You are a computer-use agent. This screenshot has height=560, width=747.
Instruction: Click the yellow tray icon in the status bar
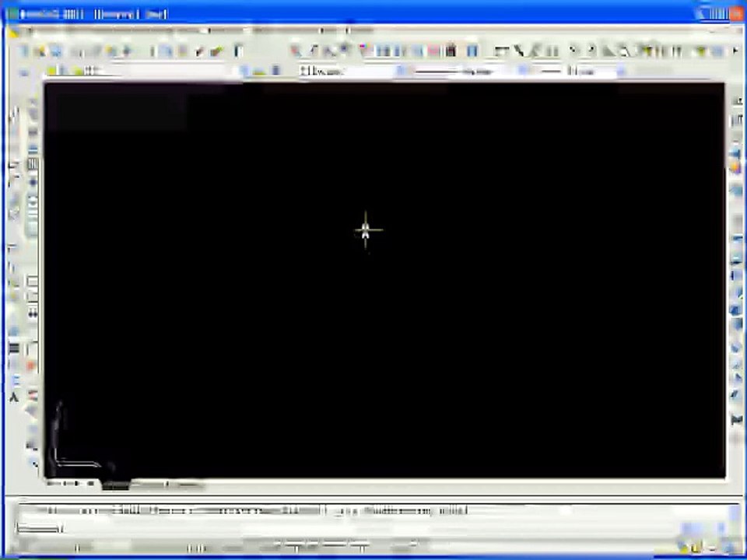point(696,548)
